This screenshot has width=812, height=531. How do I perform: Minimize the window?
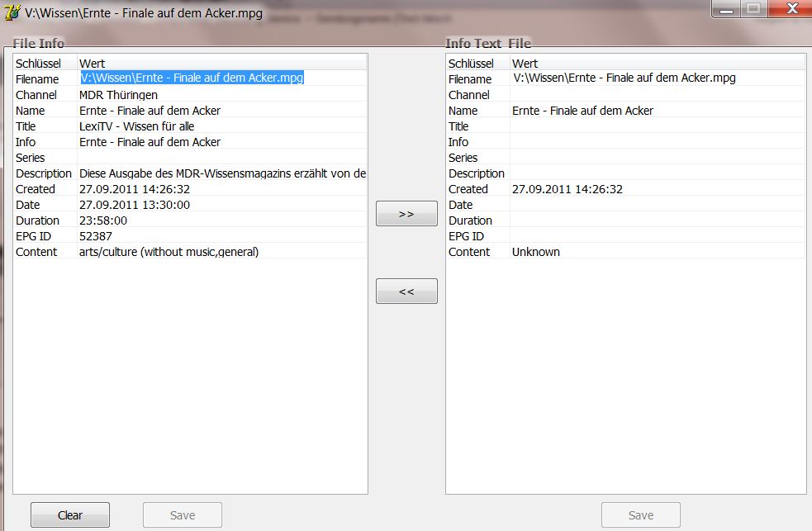[x=727, y=8]
